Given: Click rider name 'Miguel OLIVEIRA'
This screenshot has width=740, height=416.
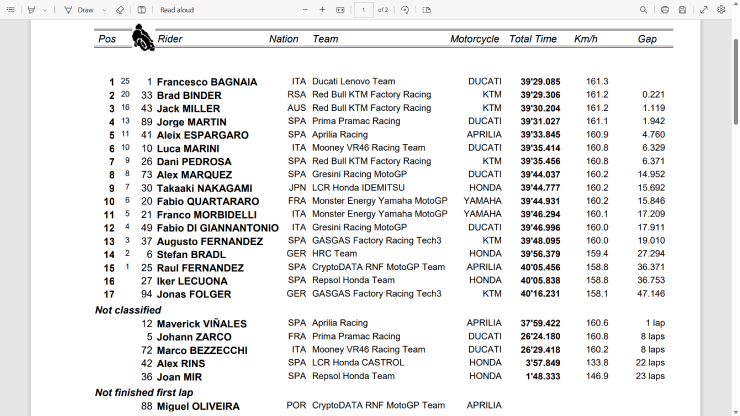Looking at the screenshot, I should (x=198, y=406).
